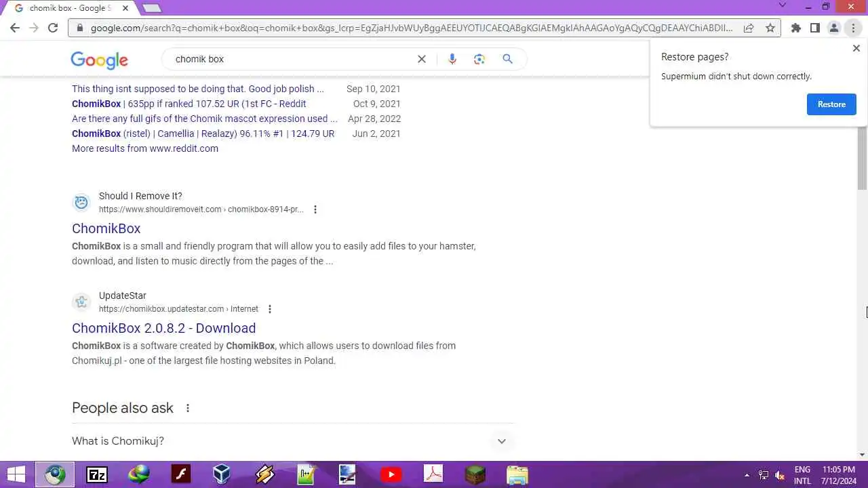Go to Google home via logo
Image resolution: width=868 pixels, height=488 pixels.
pyautogui.click(x=99, y=60)
